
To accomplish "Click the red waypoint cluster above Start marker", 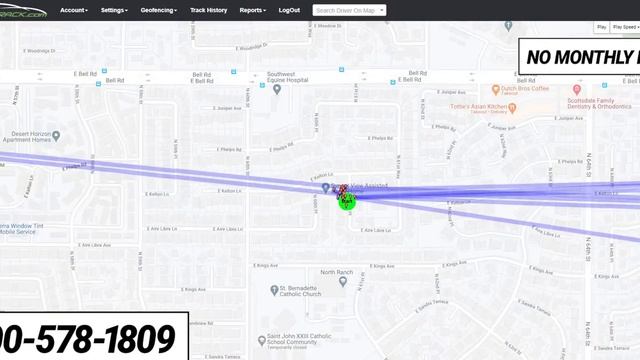I will 342,191.
